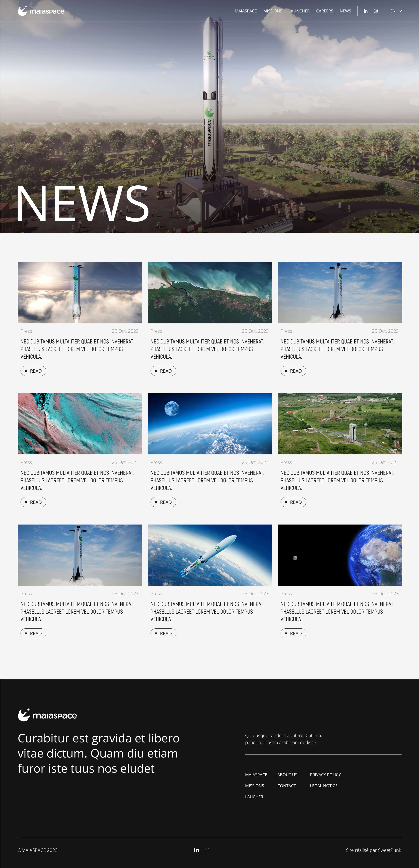Click READ under the moon and Earth article
The width and height of the screenshot is (419, 868).
point(163,502)
